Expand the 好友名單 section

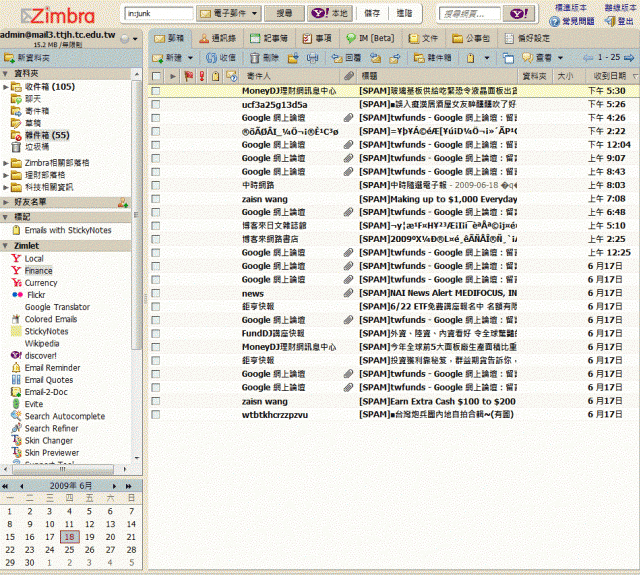(5, 202)
